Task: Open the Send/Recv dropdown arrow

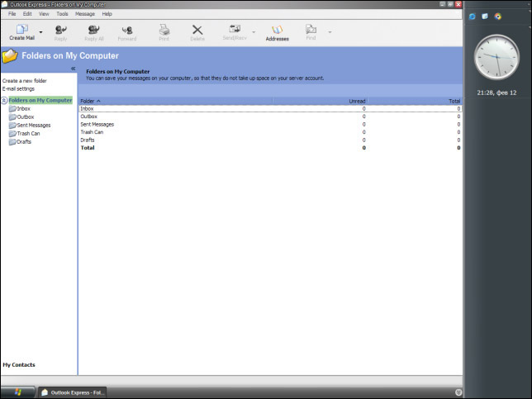Action: [254, 32]
